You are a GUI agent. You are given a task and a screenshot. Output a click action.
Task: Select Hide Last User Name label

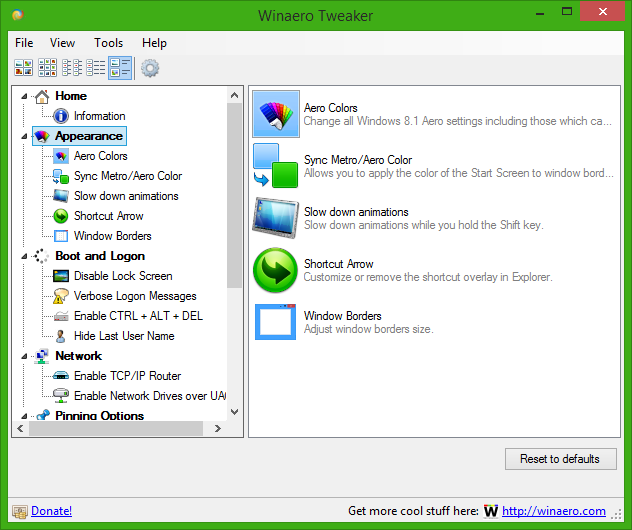coord(124,336)
